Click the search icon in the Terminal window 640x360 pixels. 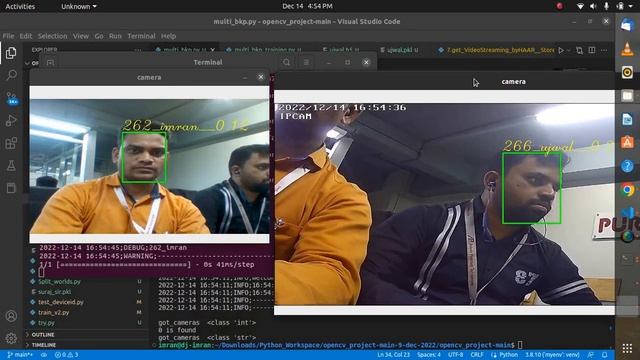click(287, 62)
